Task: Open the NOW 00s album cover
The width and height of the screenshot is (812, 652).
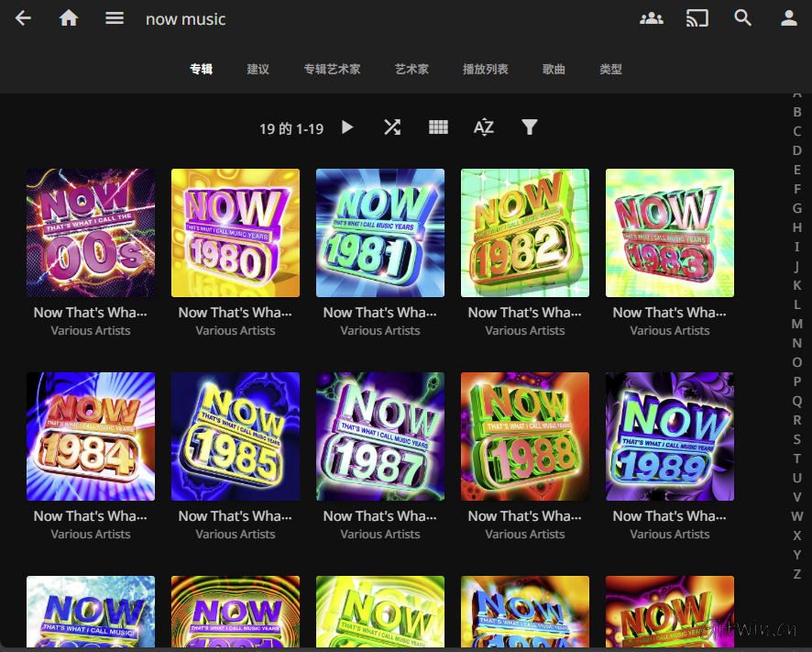Action: click(x=91, y=233)
